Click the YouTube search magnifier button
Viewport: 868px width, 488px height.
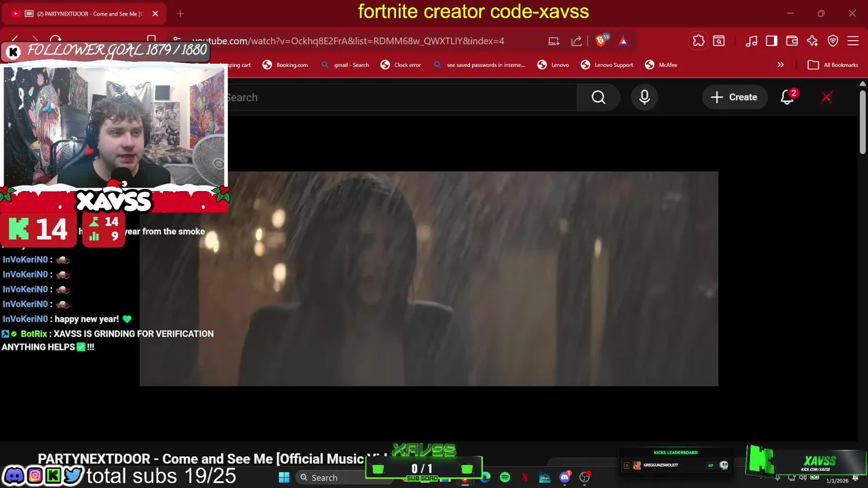(598, 98)
